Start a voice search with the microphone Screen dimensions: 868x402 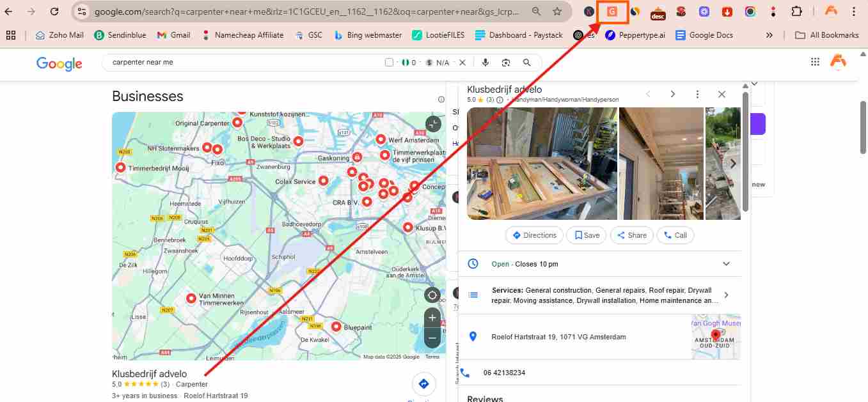click(x=485, y=63)
